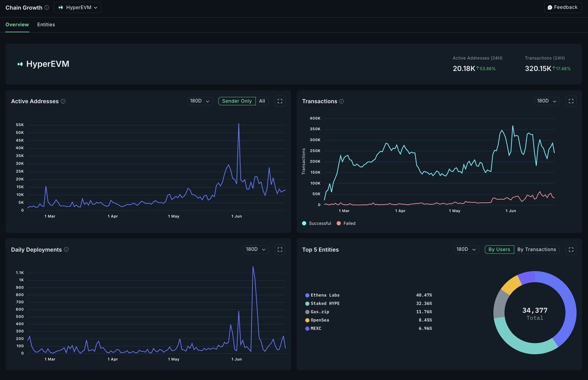Click Ethena Labs entry in entities list

coord(325,295)
